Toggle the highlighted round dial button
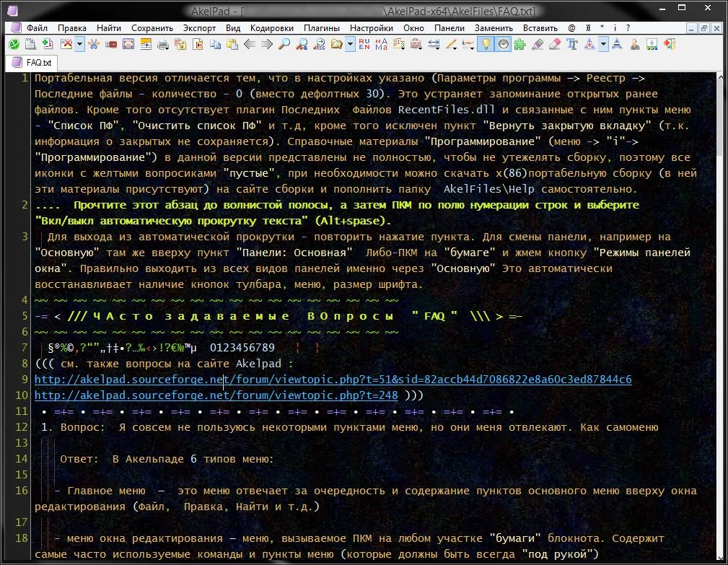 click(503, 44)
